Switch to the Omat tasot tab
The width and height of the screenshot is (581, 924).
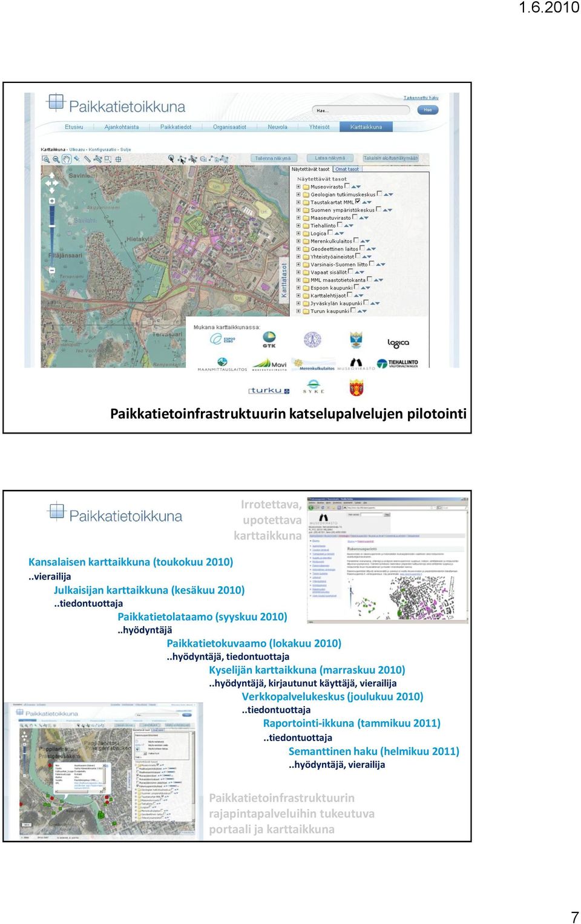click(347, 169)
